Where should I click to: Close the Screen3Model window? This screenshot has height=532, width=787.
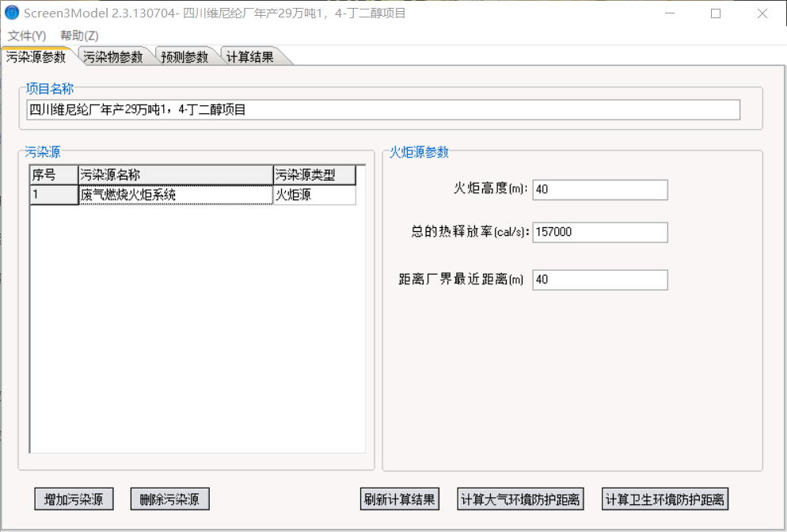(762, 13)
